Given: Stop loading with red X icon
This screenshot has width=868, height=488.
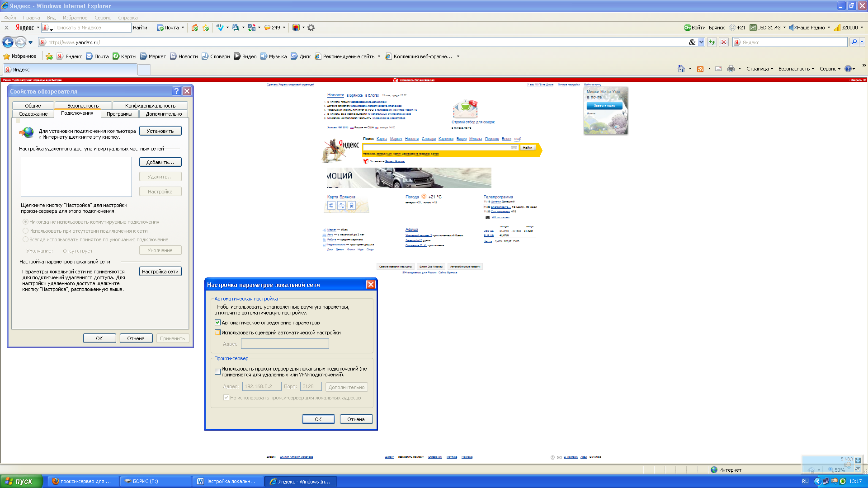Looking at the screenshot, I should [724, 42].
